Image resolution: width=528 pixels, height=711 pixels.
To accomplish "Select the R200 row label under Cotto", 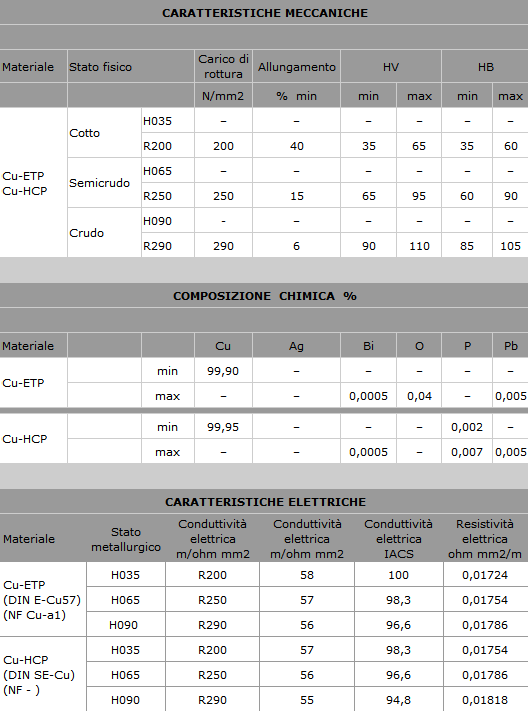I will pyautogui.click(x=157, y=146).
